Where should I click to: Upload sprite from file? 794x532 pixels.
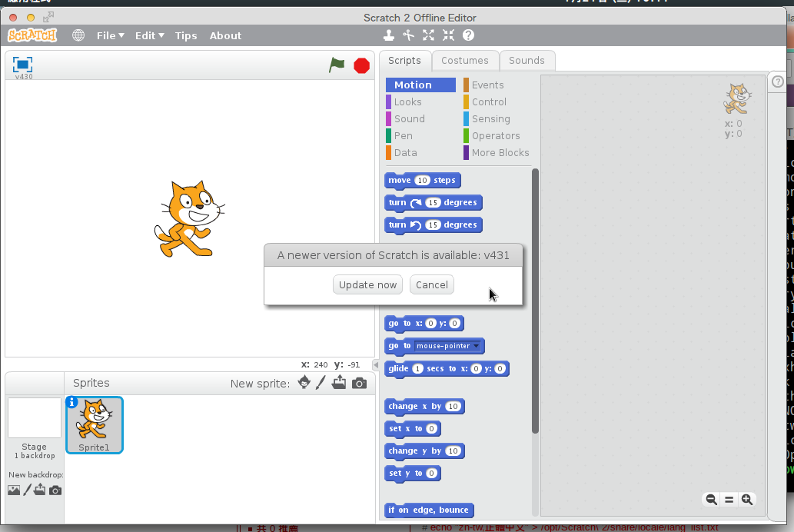click(339, 383)
